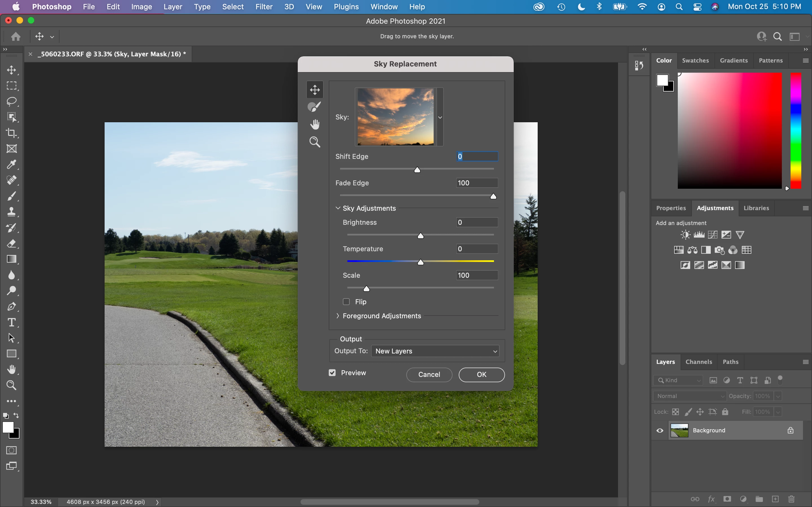Open the sky preset picker arrow

pyautogui.click(x=440, y=117)
